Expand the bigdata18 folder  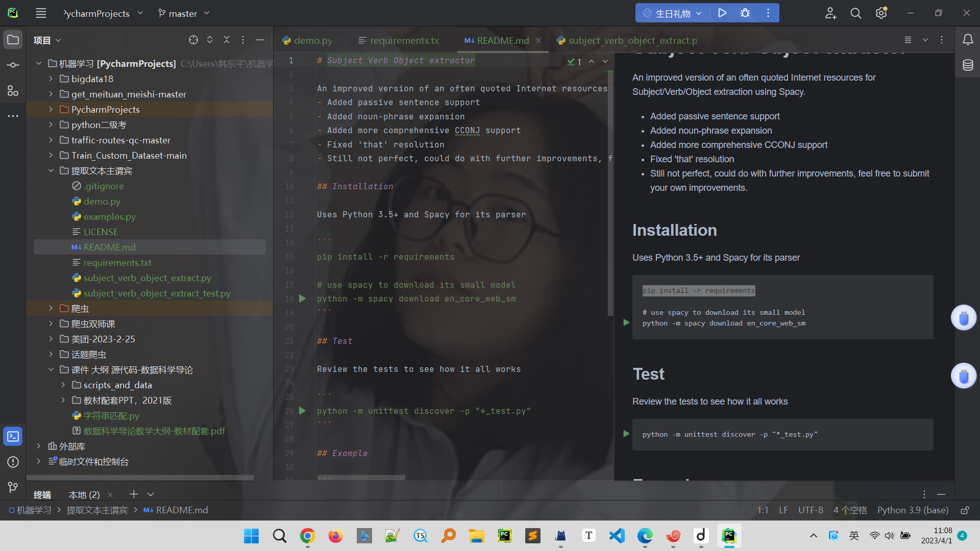coord(51,79)
